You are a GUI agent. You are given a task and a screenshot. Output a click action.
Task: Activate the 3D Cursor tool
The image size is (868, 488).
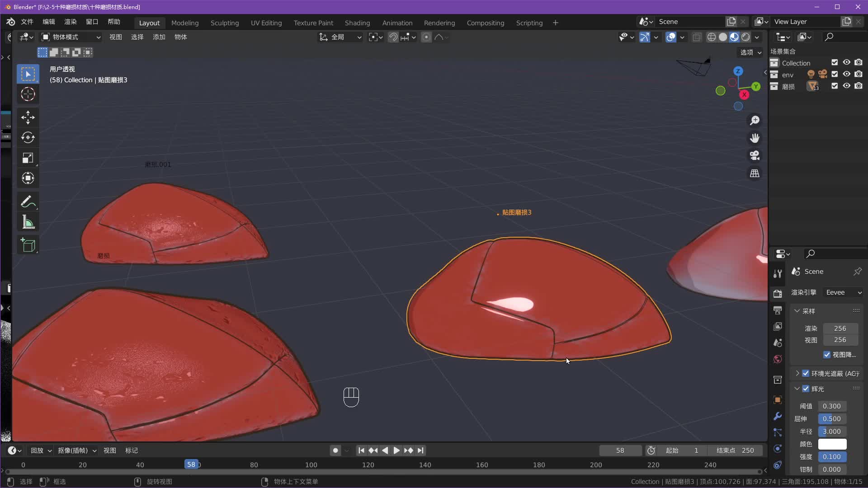pos(28,94)
